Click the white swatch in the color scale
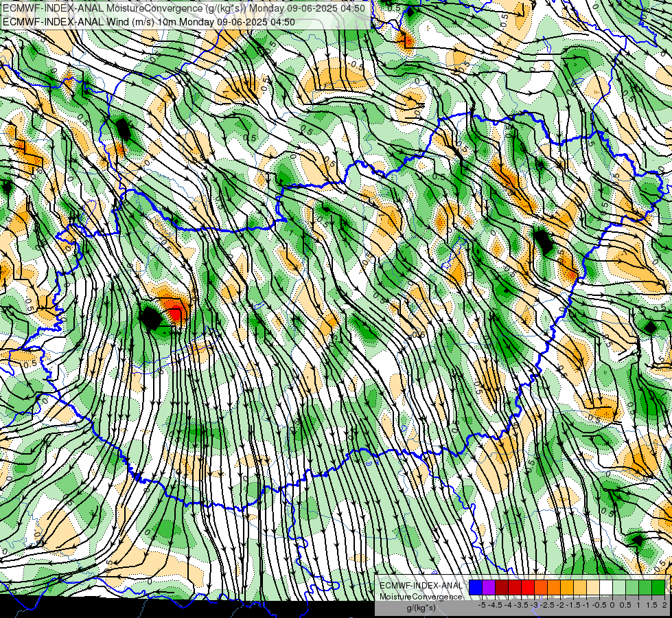The width and height of the screenshot is (672, 618). click(606, 588)
